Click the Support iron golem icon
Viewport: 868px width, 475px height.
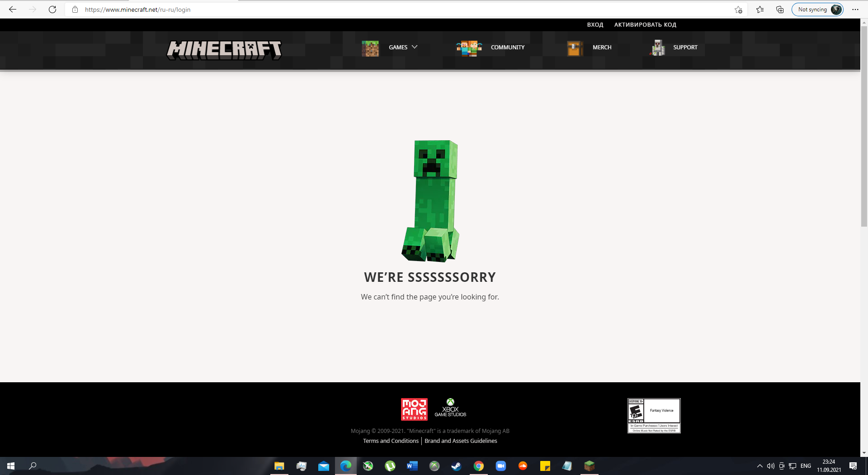(x=657, y=48)
